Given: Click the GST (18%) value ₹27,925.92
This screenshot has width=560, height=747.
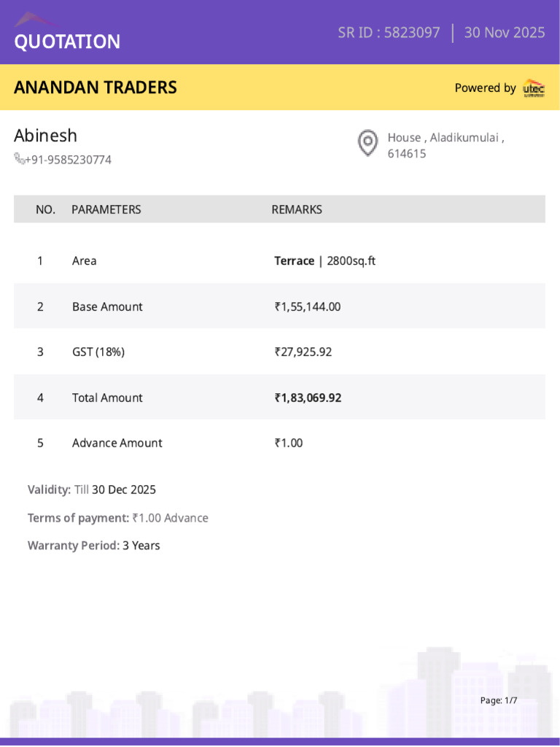Looking at the screenshot, I should coord(303,352).
